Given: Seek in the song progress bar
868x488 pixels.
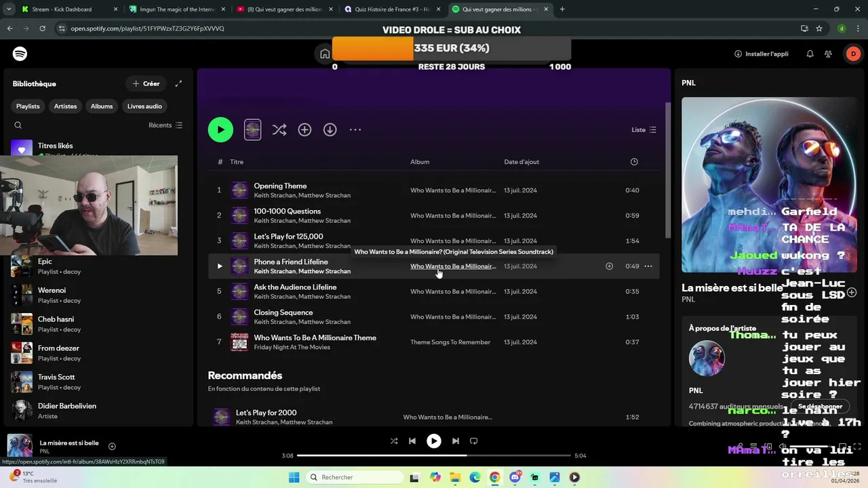Looking at the screenshot, I should click(433, 455).
